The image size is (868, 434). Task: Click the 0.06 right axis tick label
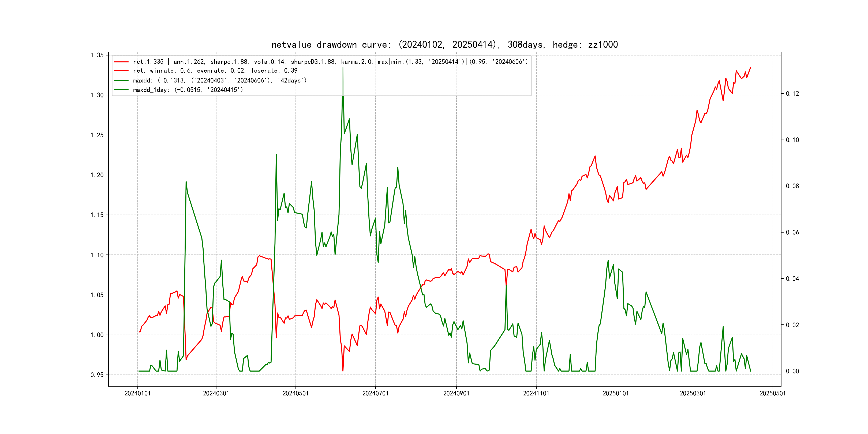pos(792,233)
